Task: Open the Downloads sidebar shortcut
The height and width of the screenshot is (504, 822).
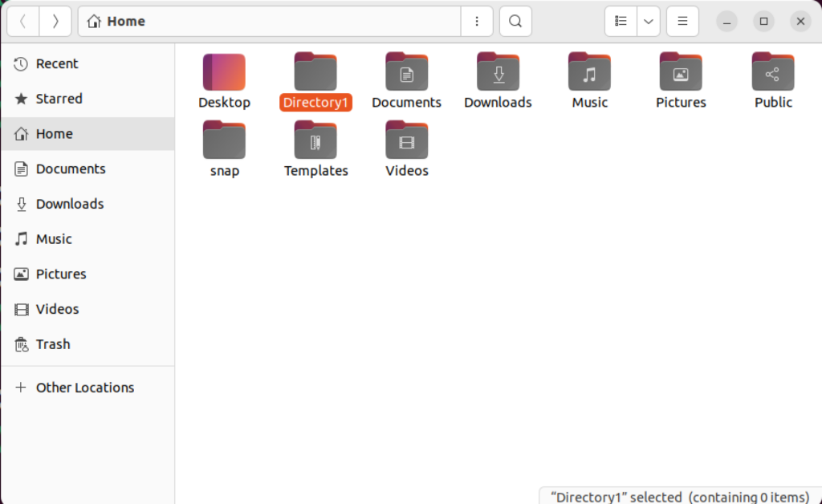Action: click(x=70, y=204)
